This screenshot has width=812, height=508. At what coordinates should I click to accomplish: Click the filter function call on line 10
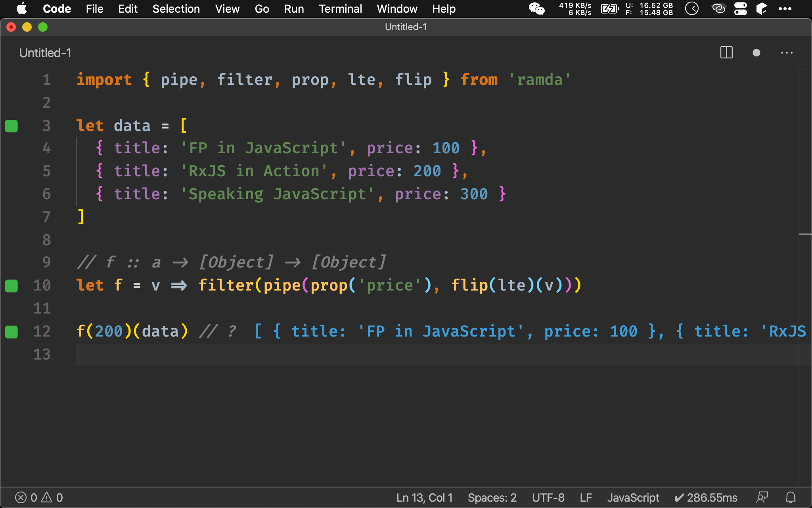pyautogui.click(x=226, y=285)
